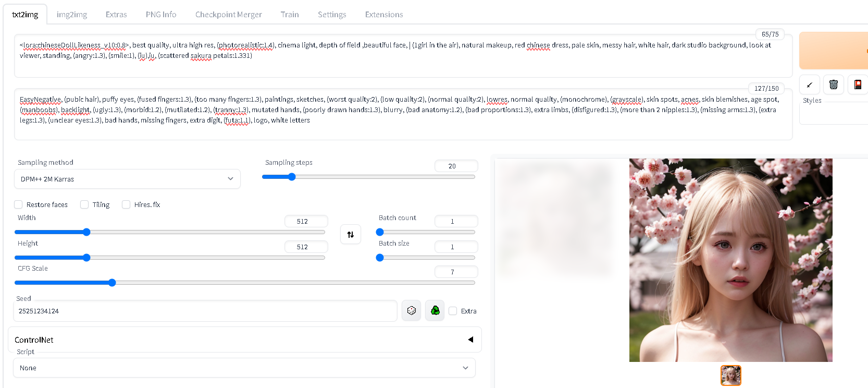Switch to the img2img tab
The width and height of the screenshot is (868, 388).
point(72,15)
